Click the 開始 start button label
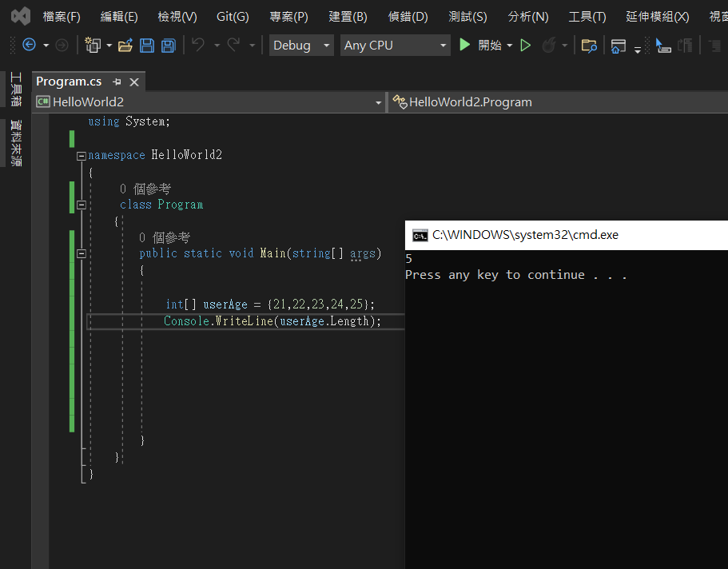 [x=490, y=45]
